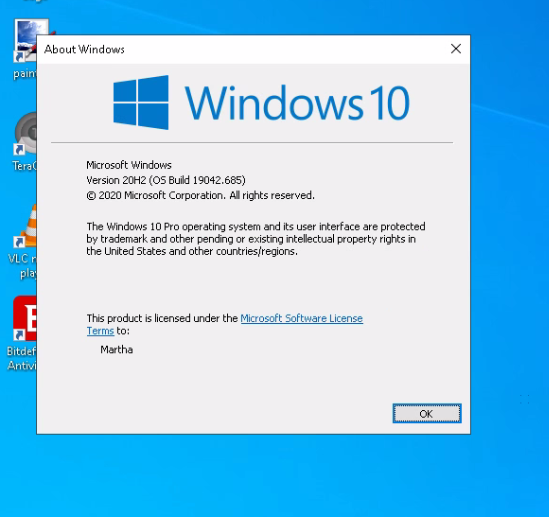Click the large 'Windows 10' heading text
549x517 pixels.
pyautogui.click(x=297, y=103)
